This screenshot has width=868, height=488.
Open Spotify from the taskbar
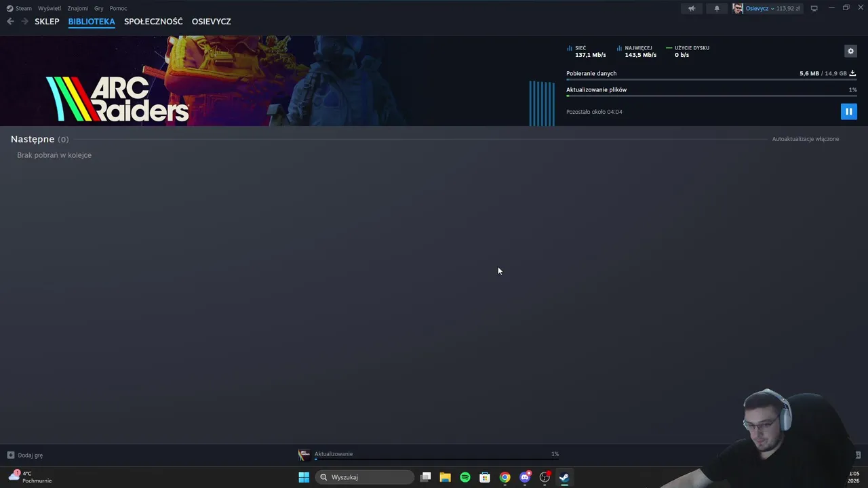tap(465, 477)
